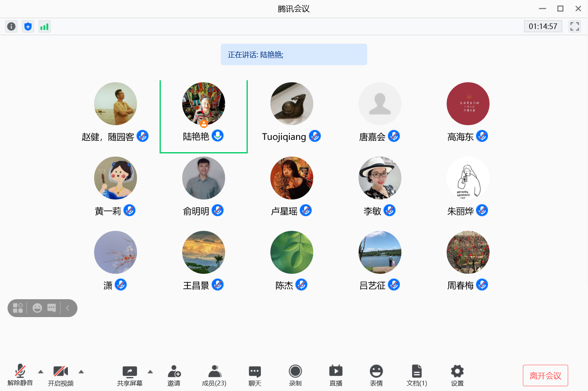Start Live streaming (直播)
This screenshot has height=391, width=588.
pyautogui.click(x=335, y=375)
